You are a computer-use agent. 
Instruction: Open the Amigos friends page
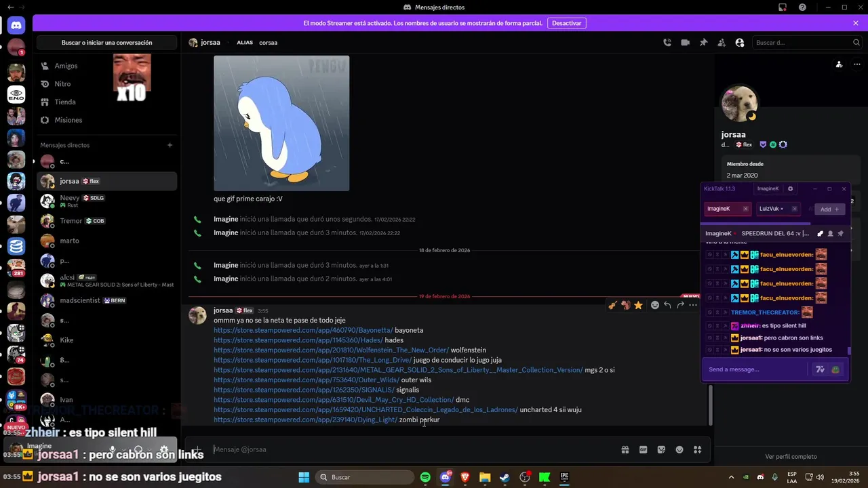tap(106, 66)
